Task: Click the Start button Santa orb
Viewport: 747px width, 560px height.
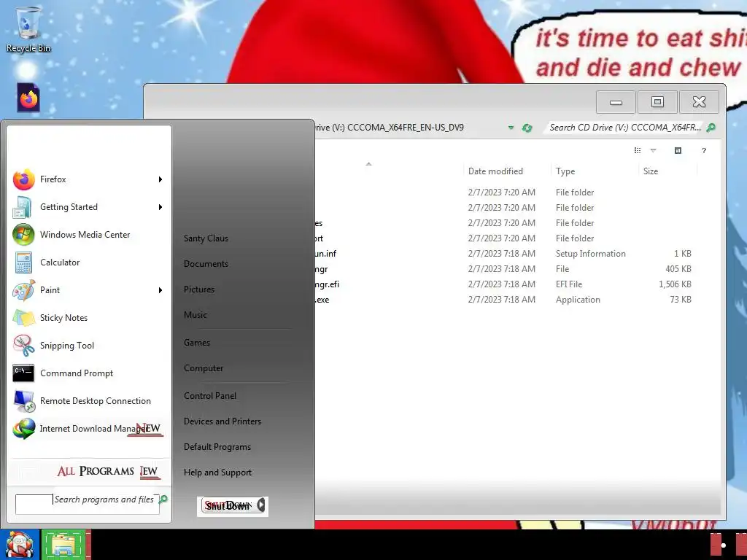Action: pyautogui.click(x=20, y=544)
